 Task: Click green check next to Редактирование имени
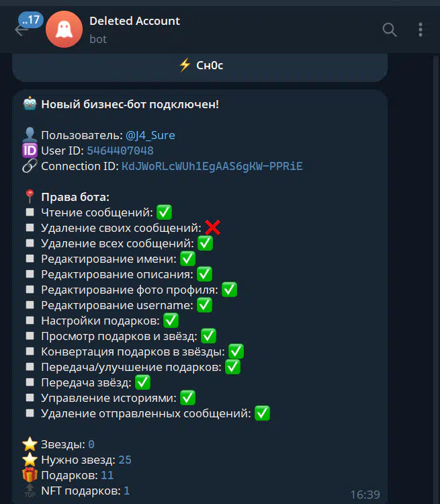point(187,259)
